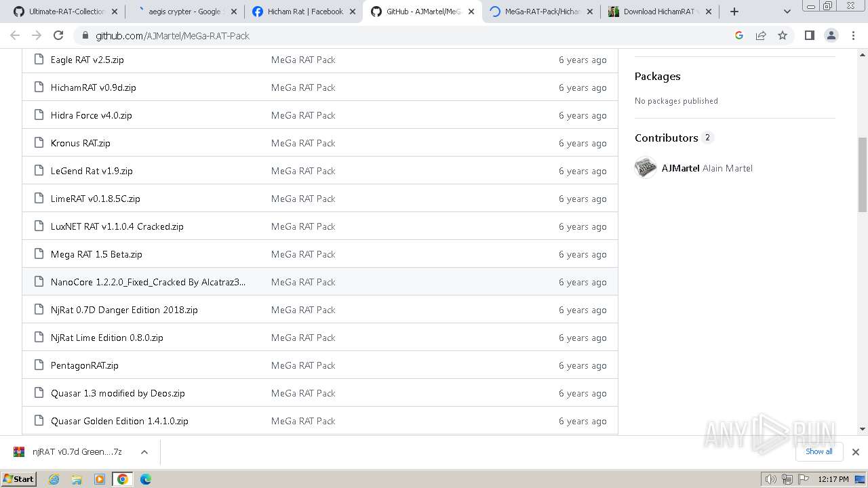The height and width of the screenshot is (488, 868).
Task: Click 6 years ago for LimeRAT row
Action: click(x=583, y=199)
